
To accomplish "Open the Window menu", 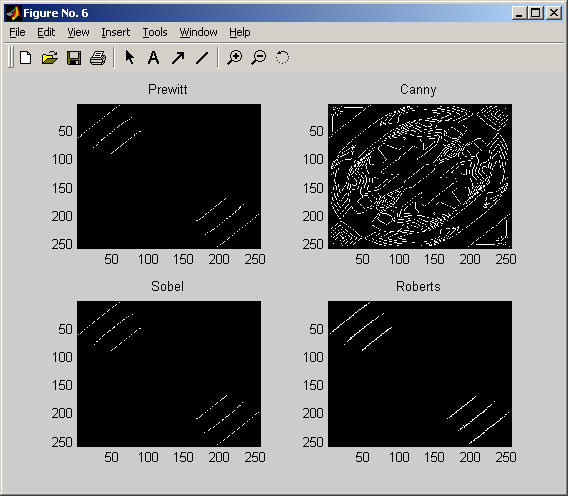I will [199, 32].
